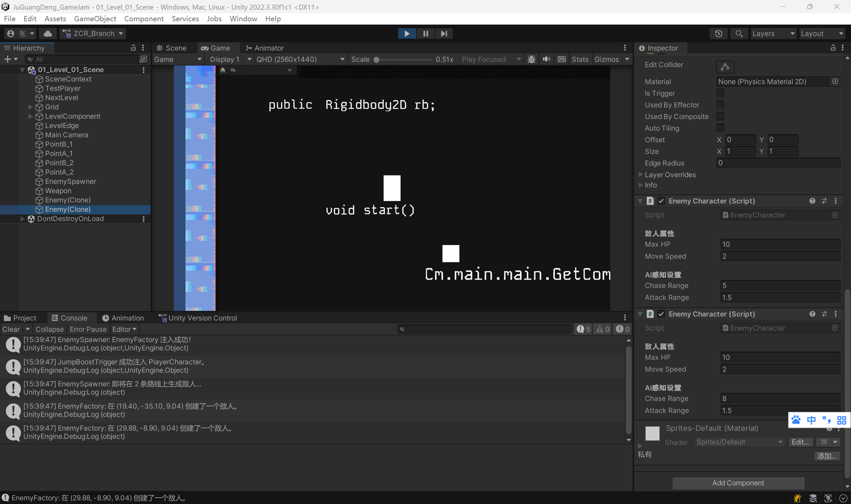
Task: Check the Used By Effector box
Action: (x=720, y=105)
